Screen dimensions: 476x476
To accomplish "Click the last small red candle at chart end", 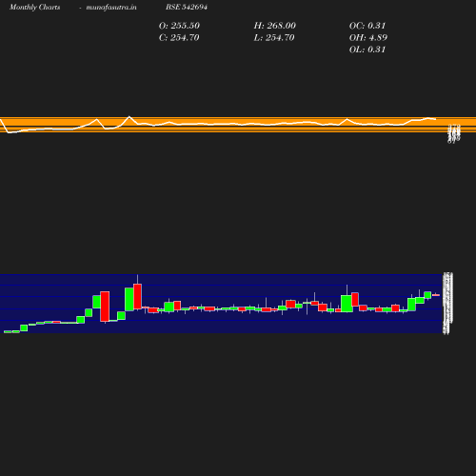I will (x=436, y=295).
